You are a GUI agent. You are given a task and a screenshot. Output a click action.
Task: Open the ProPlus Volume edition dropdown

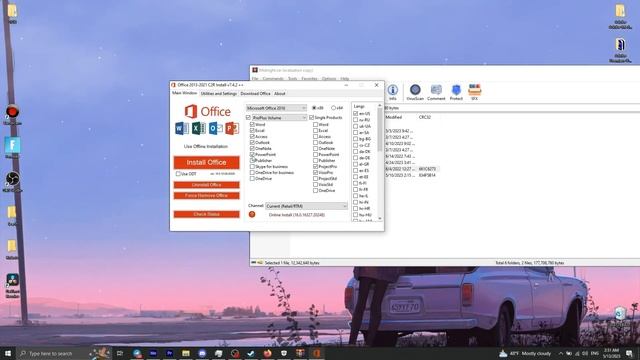pos(280,118)
